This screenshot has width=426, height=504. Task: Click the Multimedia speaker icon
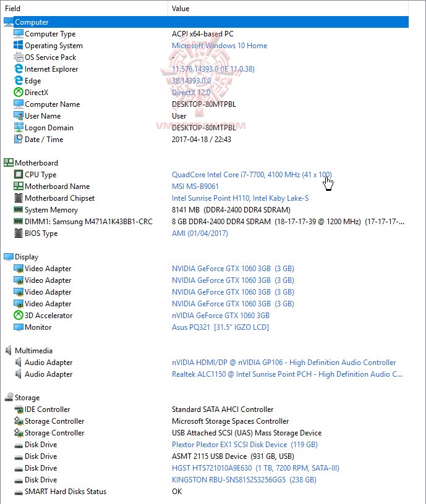[x=9, y=350]
